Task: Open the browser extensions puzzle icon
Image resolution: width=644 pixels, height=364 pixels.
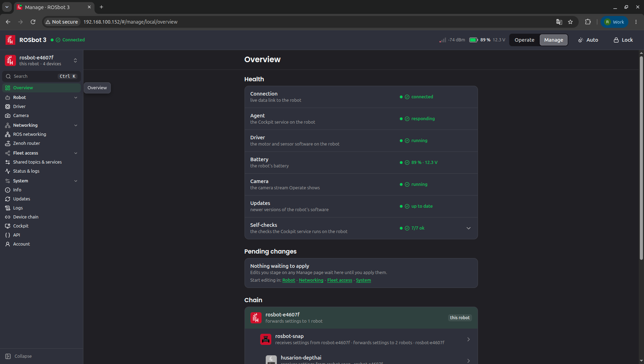Action: coord(588,22)
